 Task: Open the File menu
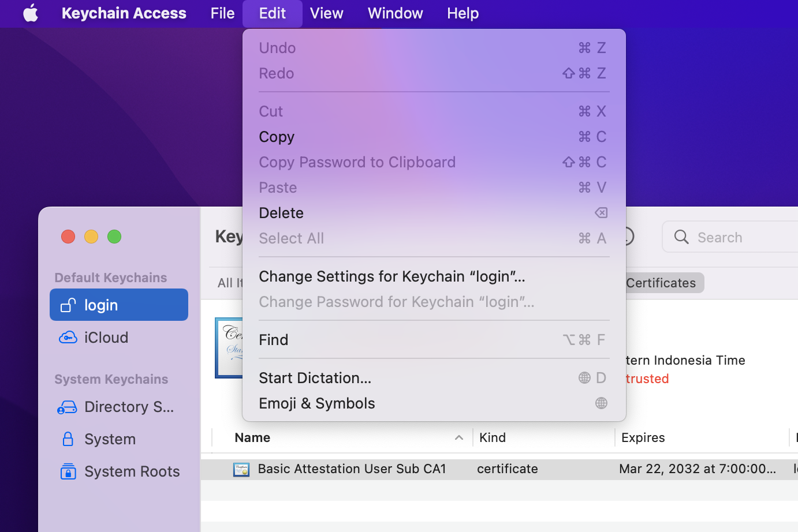tap(222, 13)
